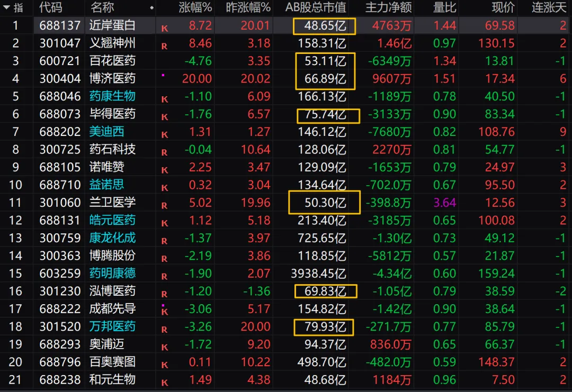Click 涨幅 value 20.00 for 博济医药
The height and width of the screenshot is (392, 572).
click(197, 79)
